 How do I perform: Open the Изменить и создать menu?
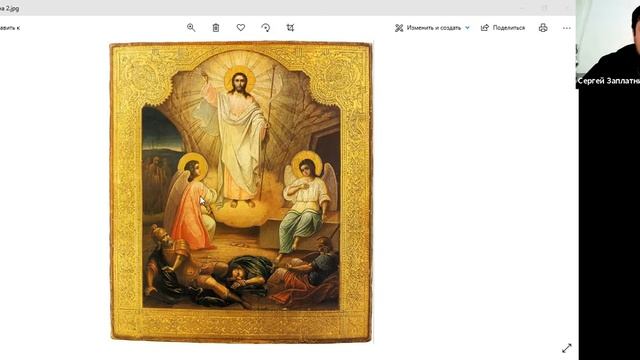click(x=432, y=28)
